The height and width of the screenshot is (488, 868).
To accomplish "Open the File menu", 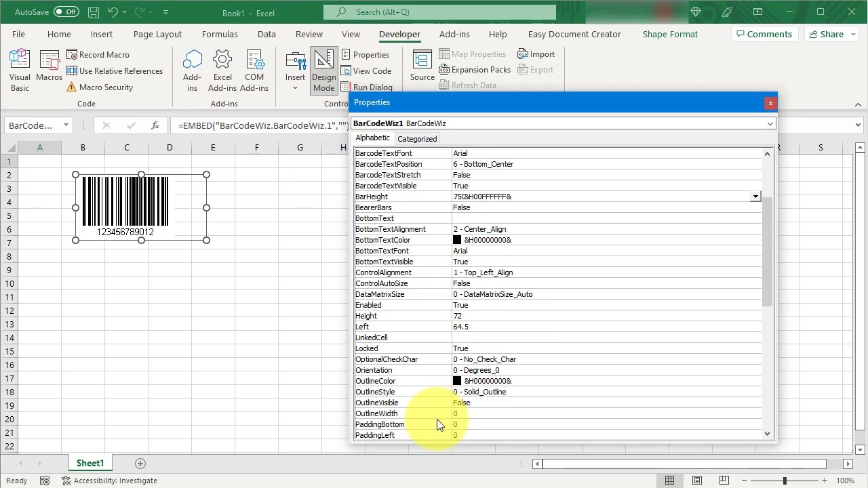I will 18,34.
